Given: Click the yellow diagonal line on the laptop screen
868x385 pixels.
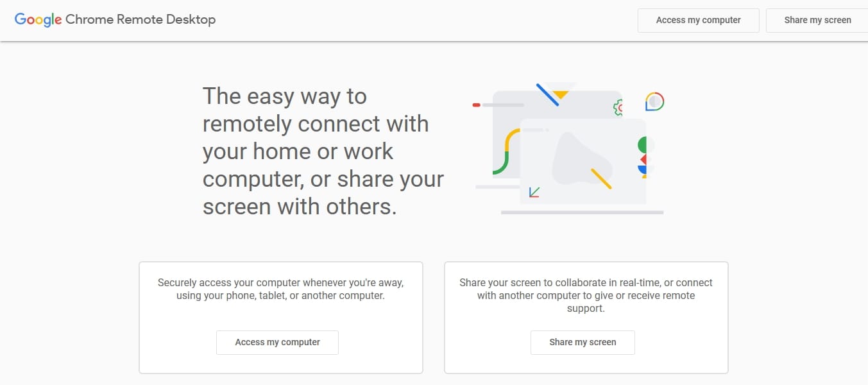Looking at the screenshot, I should click(601, 178).
